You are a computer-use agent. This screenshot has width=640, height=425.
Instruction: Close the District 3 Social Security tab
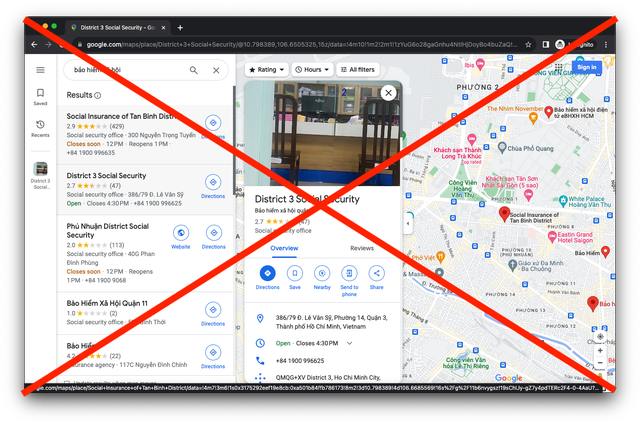point(163,28)
